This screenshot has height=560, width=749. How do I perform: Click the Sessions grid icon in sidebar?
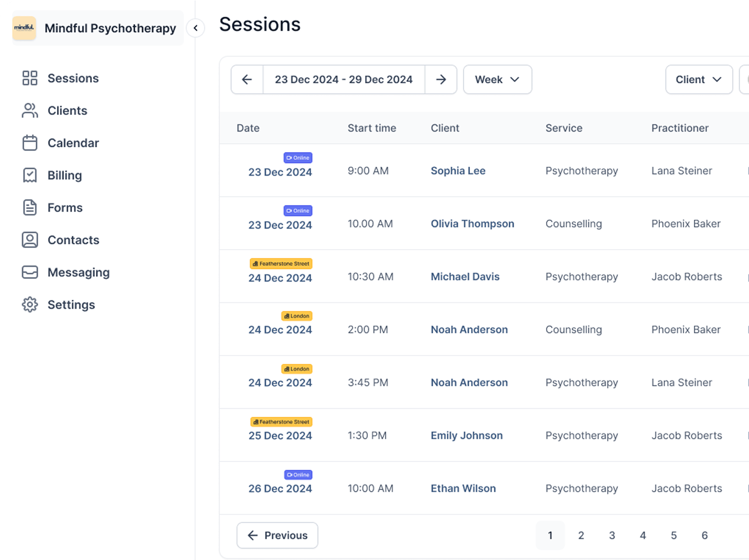pos(30,78)
